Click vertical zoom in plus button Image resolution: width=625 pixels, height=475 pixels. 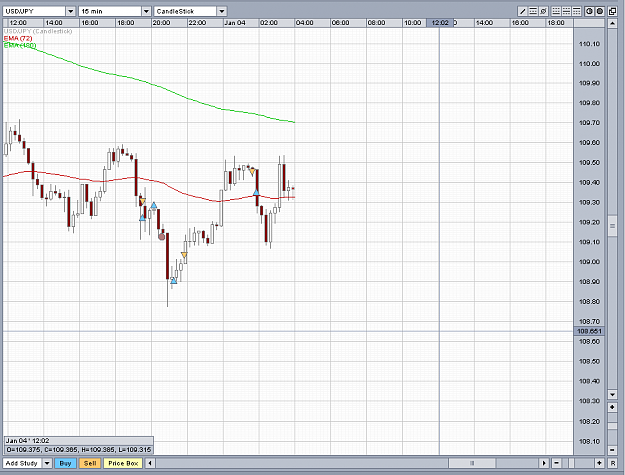click(613, 407)
